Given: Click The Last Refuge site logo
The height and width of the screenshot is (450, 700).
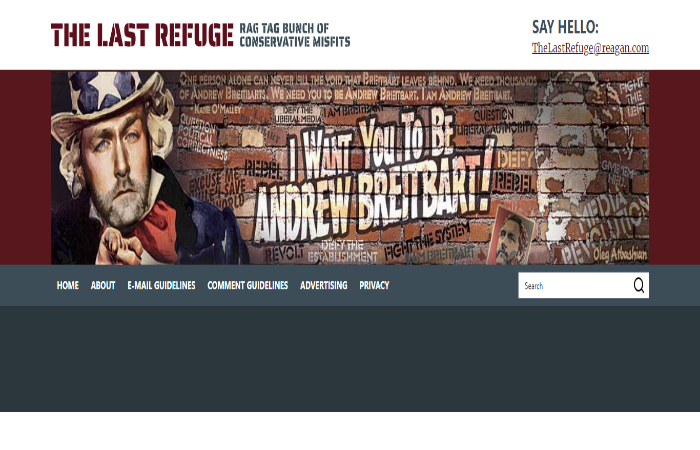Looking at the screenshot, I should coord(142,35).
